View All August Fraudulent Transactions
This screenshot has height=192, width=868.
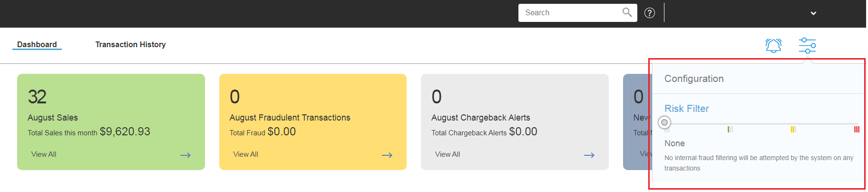coord(245,154)
